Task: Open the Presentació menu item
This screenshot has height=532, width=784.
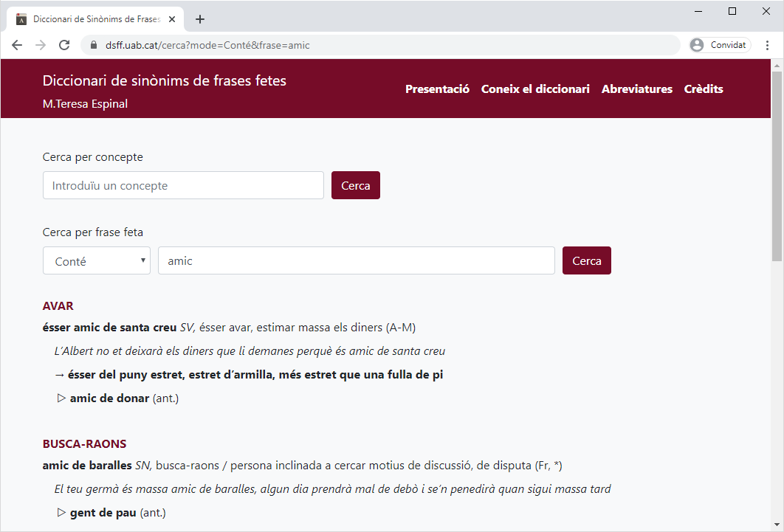Action: (x=437, y=89)
